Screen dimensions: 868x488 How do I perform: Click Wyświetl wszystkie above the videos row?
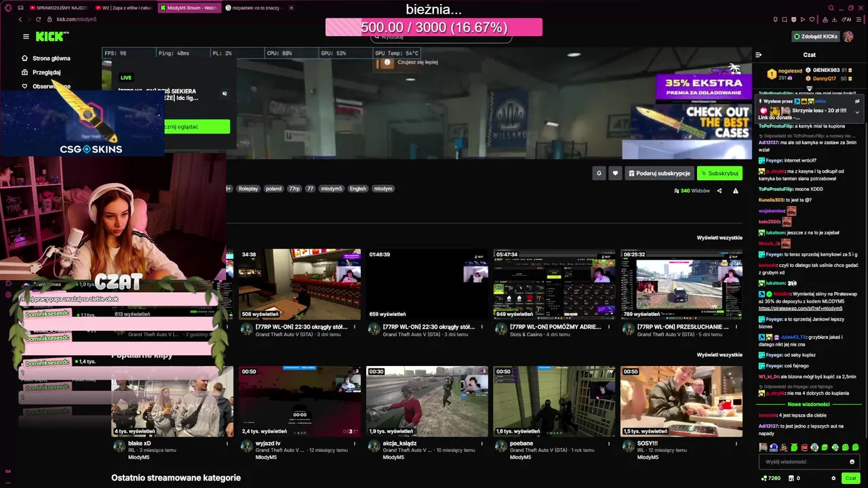[x=719, y=238]
